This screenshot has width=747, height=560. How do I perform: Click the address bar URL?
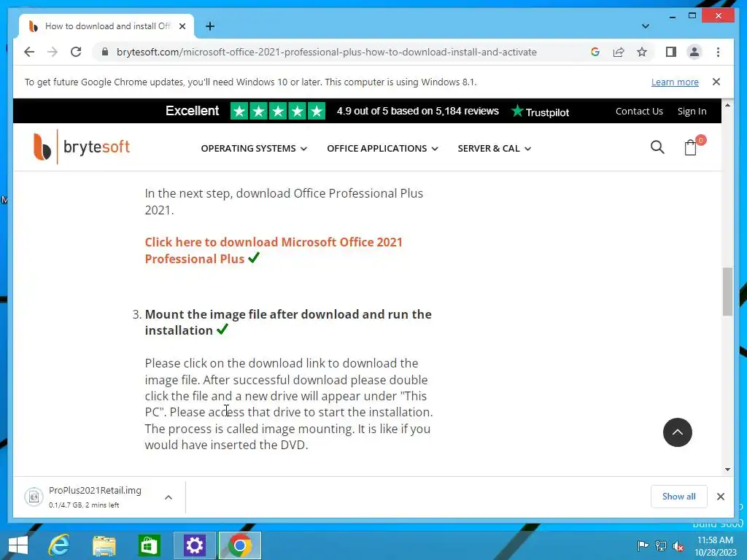[x=326, y=52]
